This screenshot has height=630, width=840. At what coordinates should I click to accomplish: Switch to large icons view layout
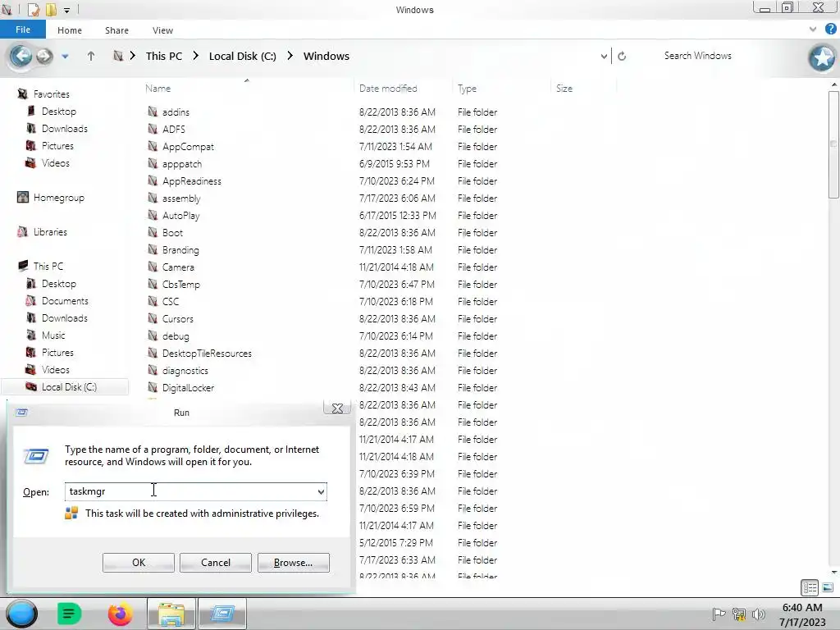coord(828,587)
